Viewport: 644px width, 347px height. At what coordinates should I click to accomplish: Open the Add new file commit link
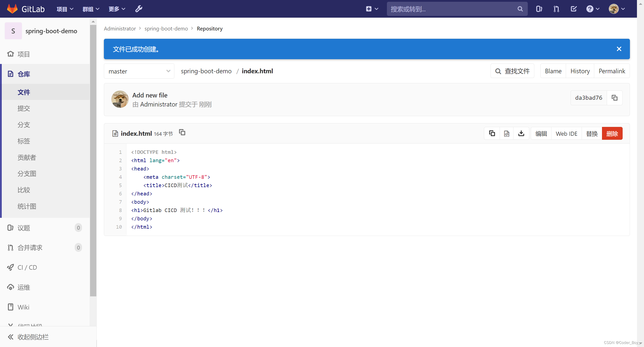point(150,95)
